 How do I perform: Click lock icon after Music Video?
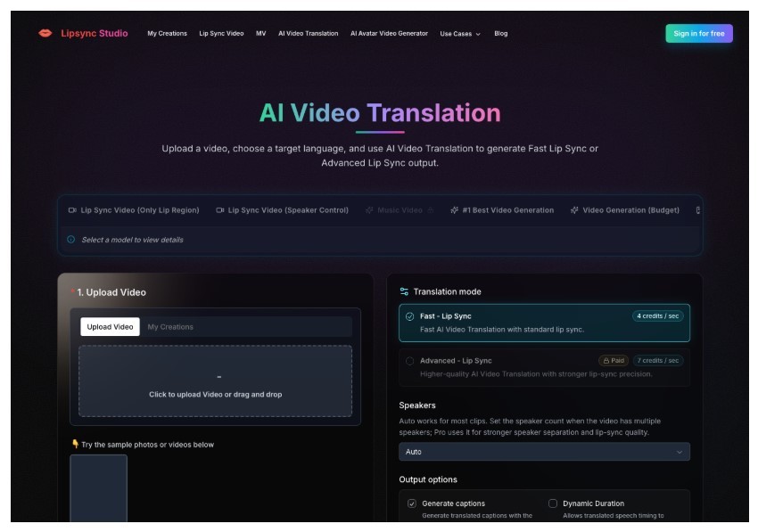pos(430,210)
